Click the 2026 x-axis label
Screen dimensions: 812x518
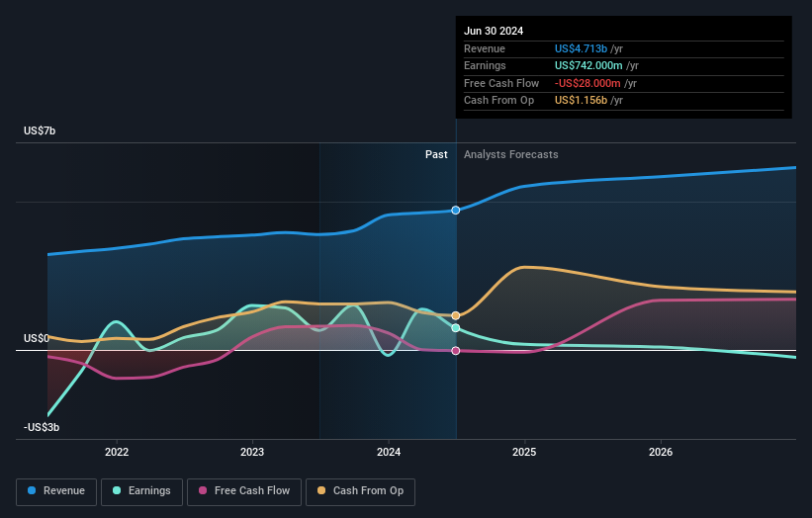click(661, 452)
